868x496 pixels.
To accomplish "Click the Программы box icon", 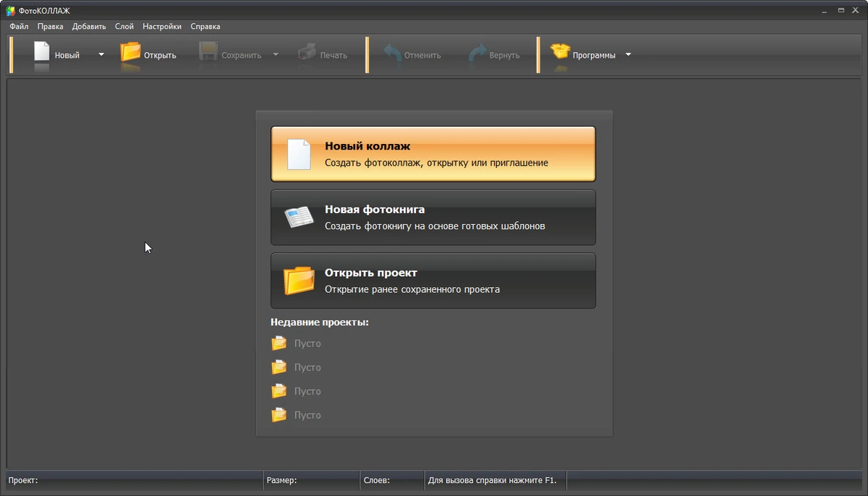I will [560, 51].
